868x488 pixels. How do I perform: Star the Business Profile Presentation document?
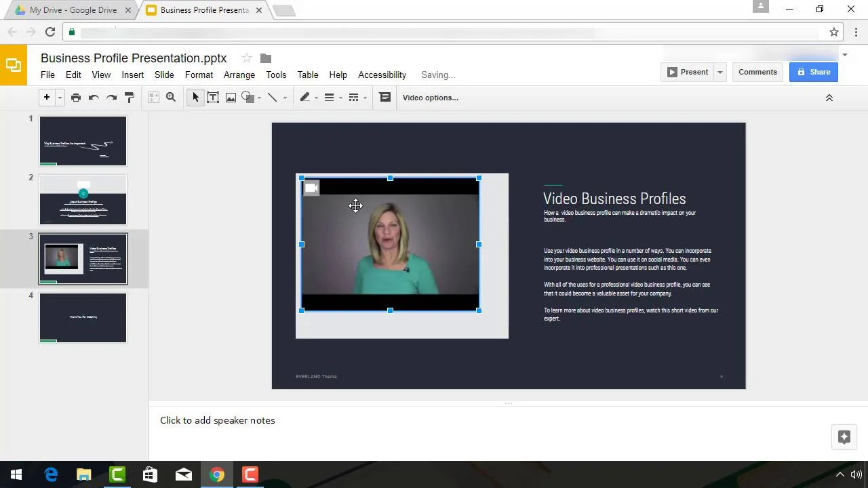click(x=247, y=58)
